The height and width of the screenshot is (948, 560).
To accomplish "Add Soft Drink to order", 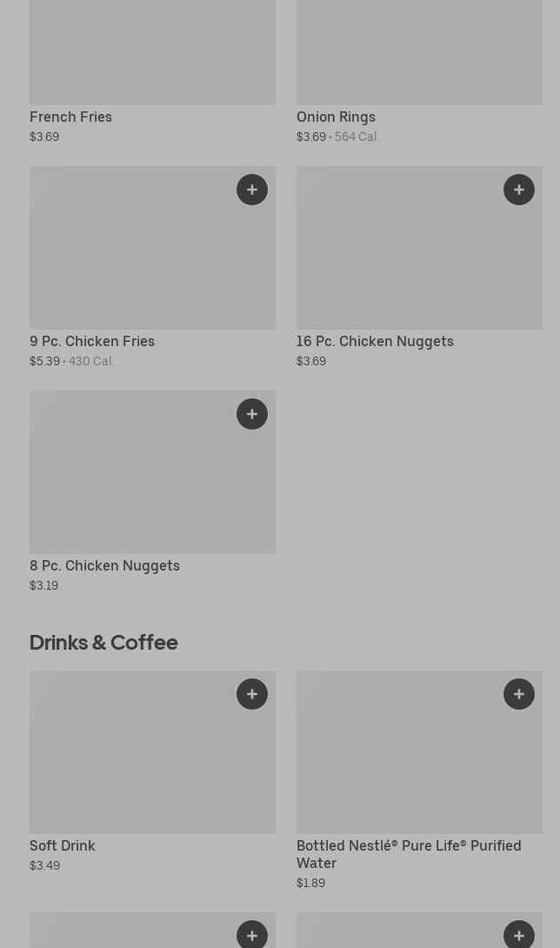I will coord(252,694).
